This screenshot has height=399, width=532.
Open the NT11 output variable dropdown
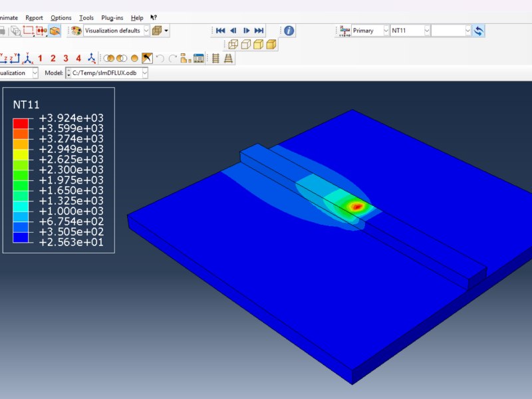click(x=410, y=31)
